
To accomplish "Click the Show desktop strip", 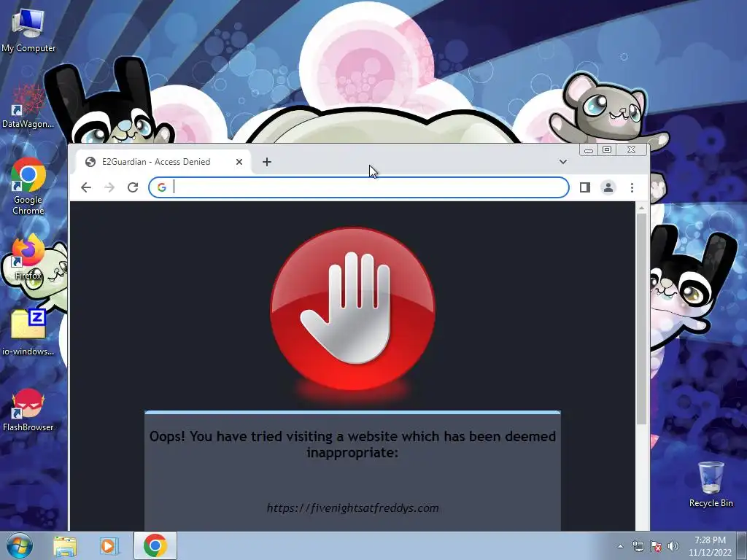I will (742, 545).
